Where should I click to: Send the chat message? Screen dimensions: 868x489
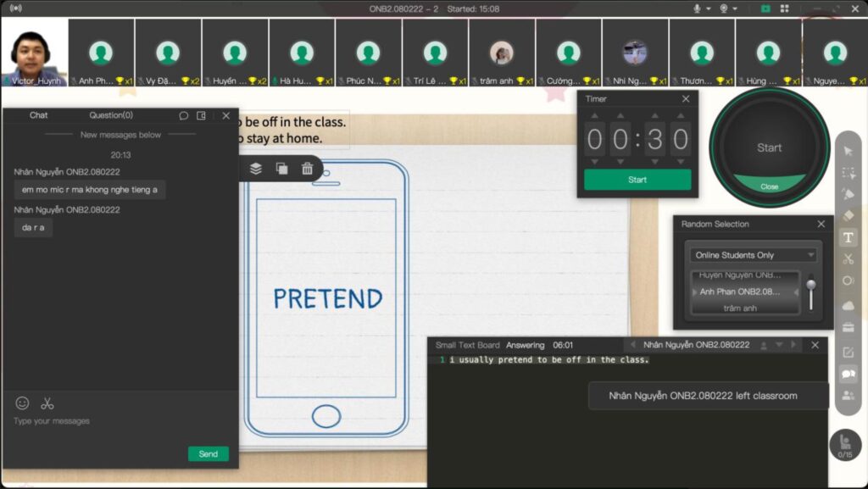208,454
